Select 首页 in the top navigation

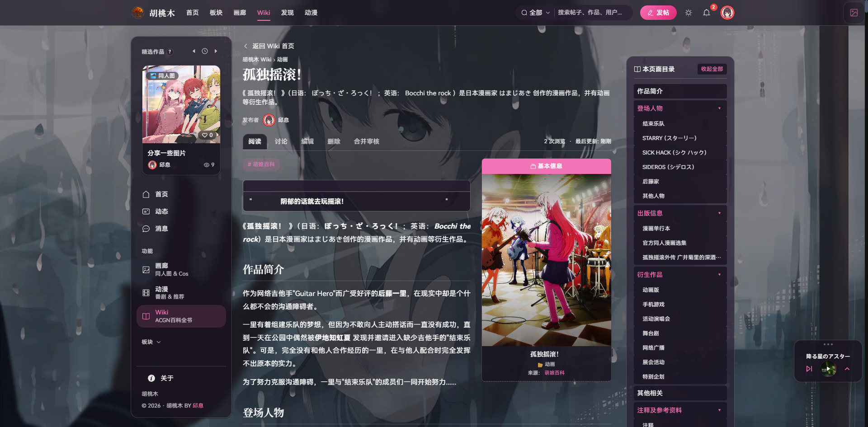(x=193, y=13)
